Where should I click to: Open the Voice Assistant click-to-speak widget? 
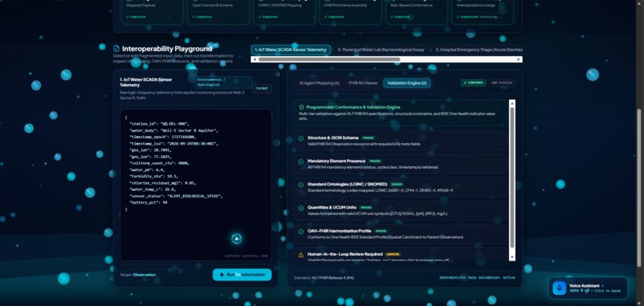(x=588, y=288)
